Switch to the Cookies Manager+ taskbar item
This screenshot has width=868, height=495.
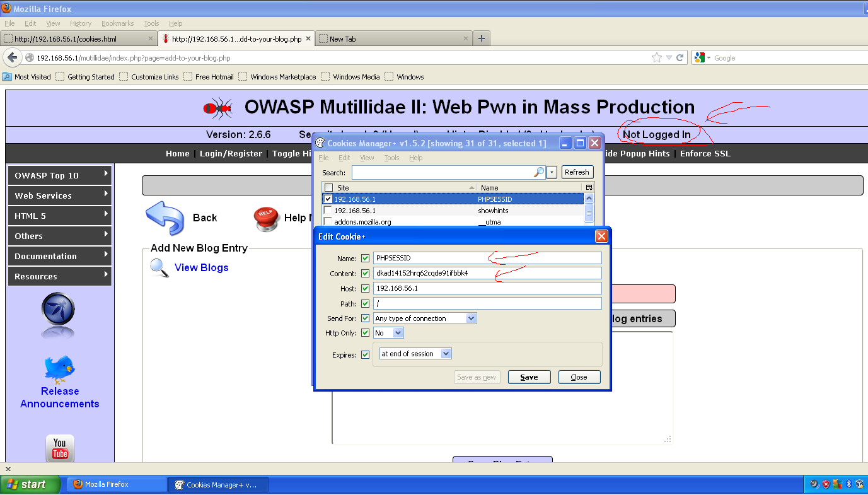pyautogui.click(x=219, y=484)
